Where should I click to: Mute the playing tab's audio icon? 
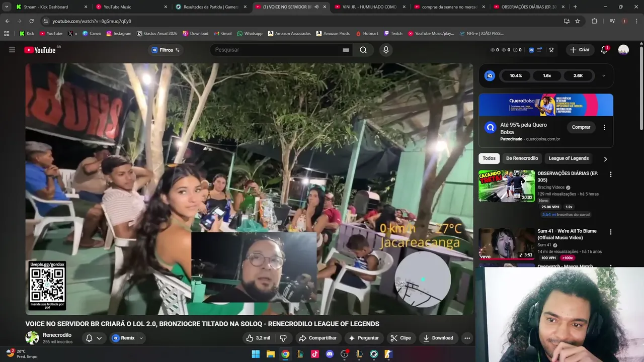tap(316, 7)
